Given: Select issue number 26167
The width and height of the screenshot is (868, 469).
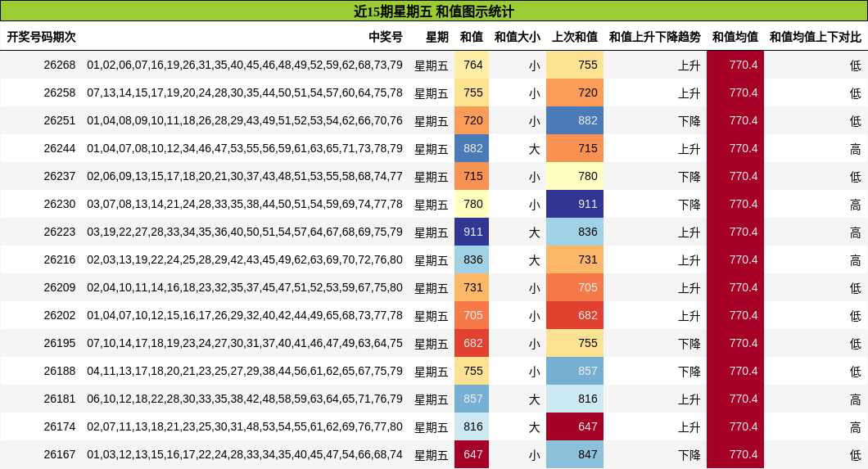Looking at the screenshot, I should point(60,454).
